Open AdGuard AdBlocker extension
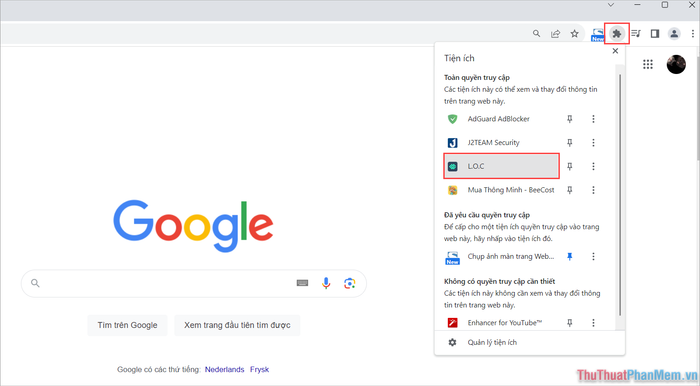The height and width of the screenshot is (386, 700). [x=501, y=119]
